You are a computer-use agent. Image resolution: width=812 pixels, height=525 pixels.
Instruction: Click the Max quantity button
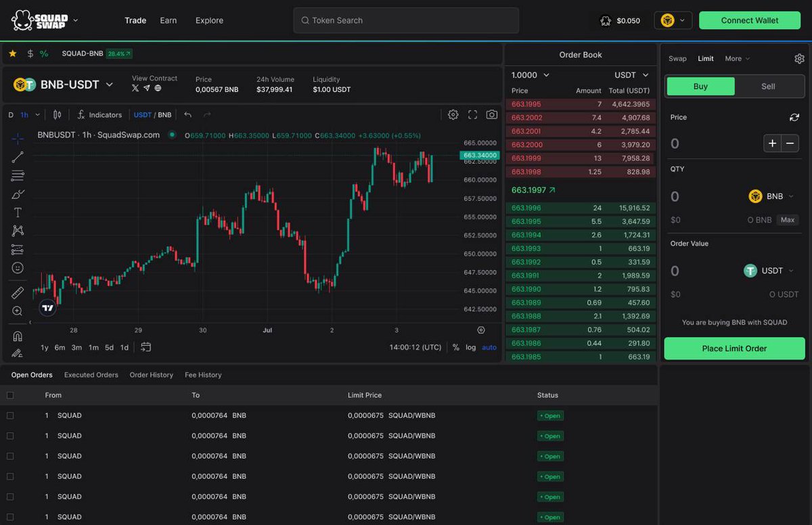tap(788, 220)
